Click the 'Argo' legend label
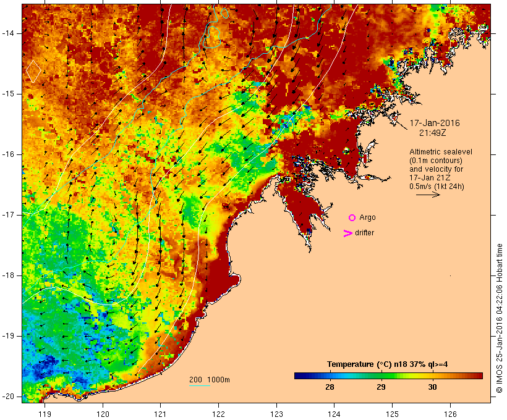Viewport: 507px width, 420px height. point(368,218)
